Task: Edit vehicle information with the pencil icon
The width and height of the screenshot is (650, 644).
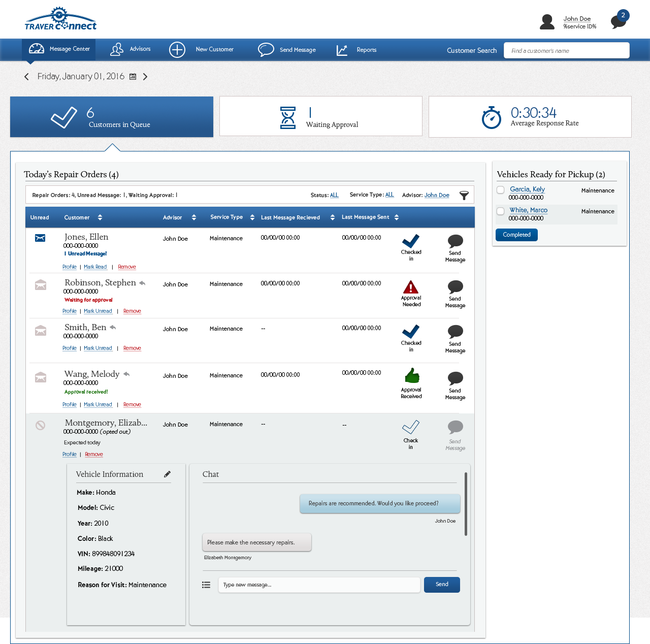Action: [167, 474]
